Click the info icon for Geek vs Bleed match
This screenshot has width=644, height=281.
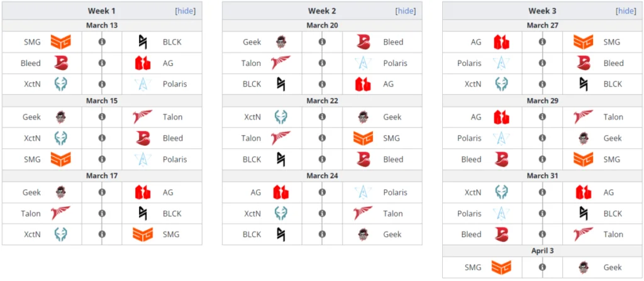click(322, 42)
